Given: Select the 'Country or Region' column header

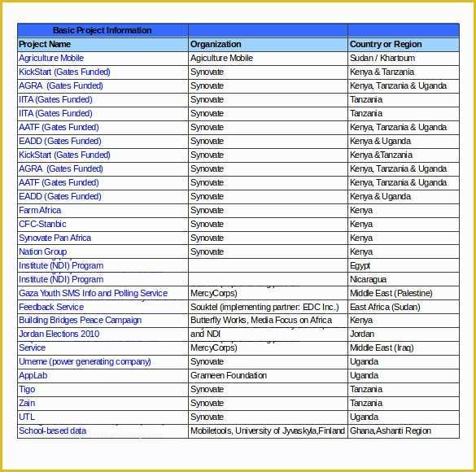Looking at the screenshot, I should (404, 44).
